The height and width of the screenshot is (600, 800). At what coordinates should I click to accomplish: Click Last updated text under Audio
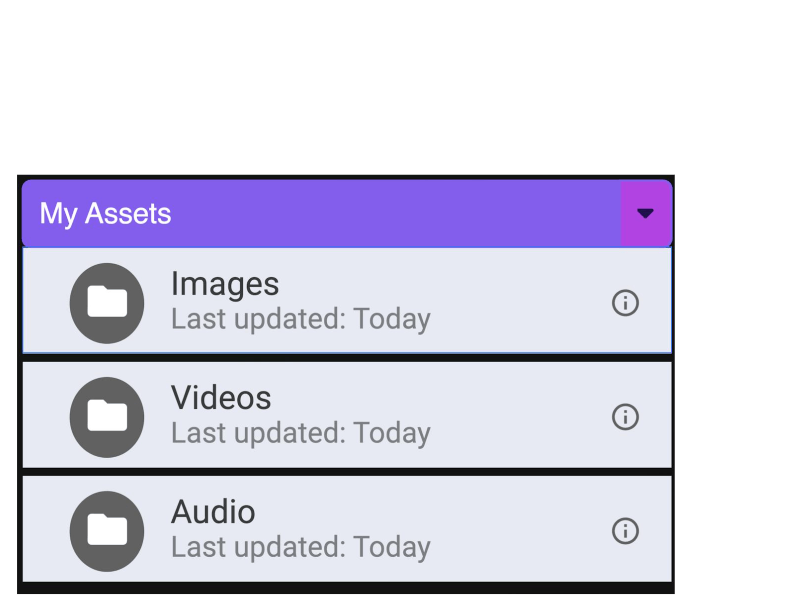click(x=300, y=548)
